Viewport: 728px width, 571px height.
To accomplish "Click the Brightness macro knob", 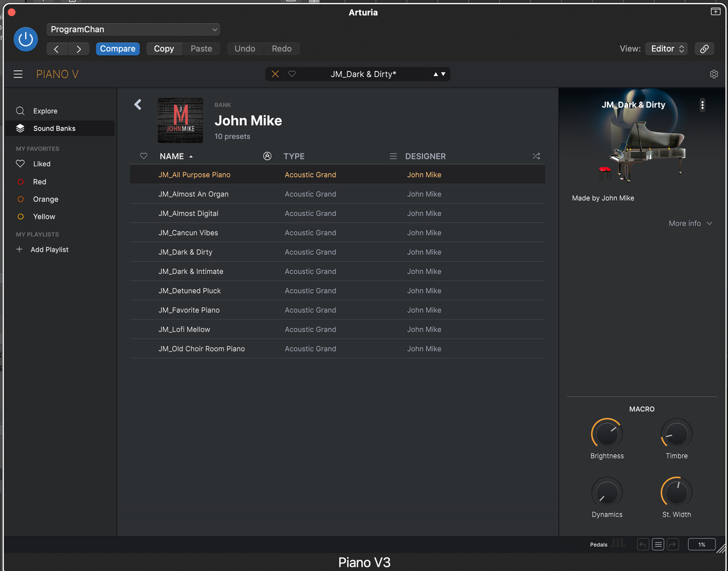I will (x=607, y=434).
